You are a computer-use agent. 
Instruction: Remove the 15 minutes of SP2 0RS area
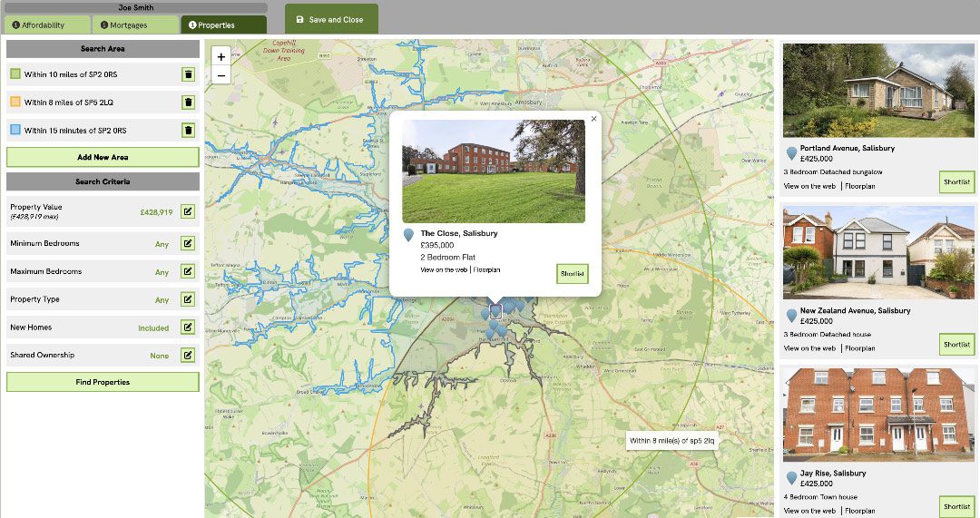[188, 131]
